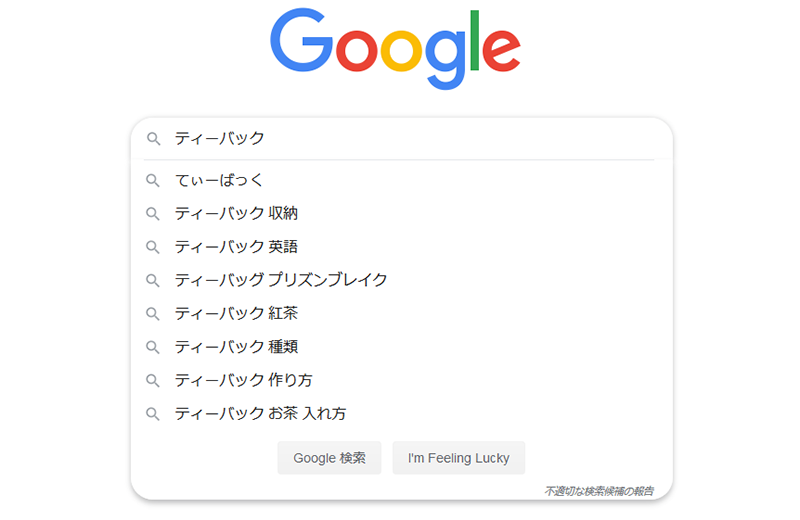Click magnifier icon beside ティーバック 作り方

point(153,380)
